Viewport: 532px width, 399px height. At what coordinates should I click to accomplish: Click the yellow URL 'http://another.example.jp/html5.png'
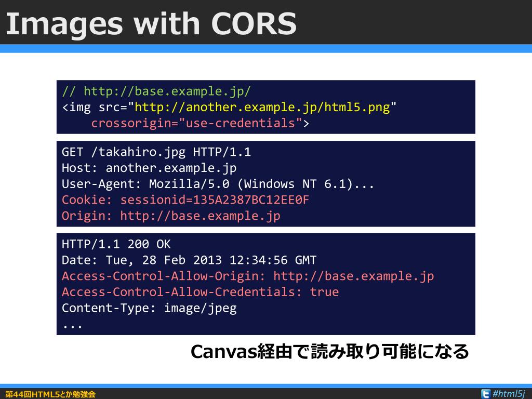262,107
